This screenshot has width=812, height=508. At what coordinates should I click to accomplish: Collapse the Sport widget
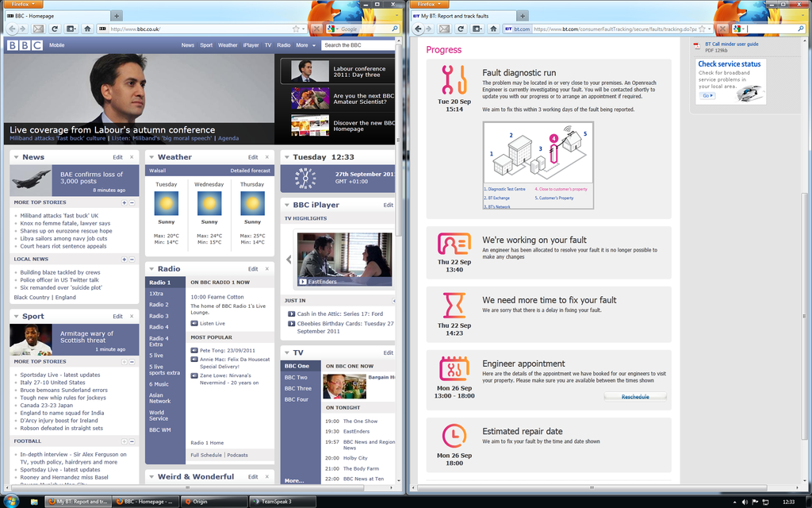coord(16,316)
